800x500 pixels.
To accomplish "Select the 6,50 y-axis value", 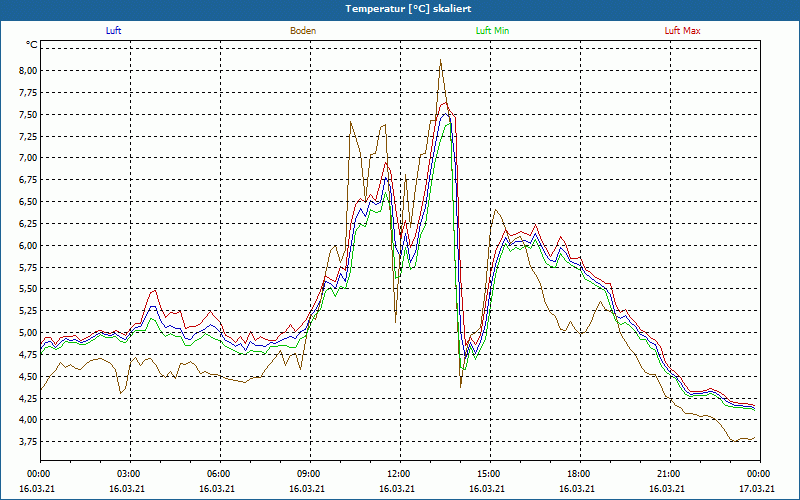I will [29, 202].
